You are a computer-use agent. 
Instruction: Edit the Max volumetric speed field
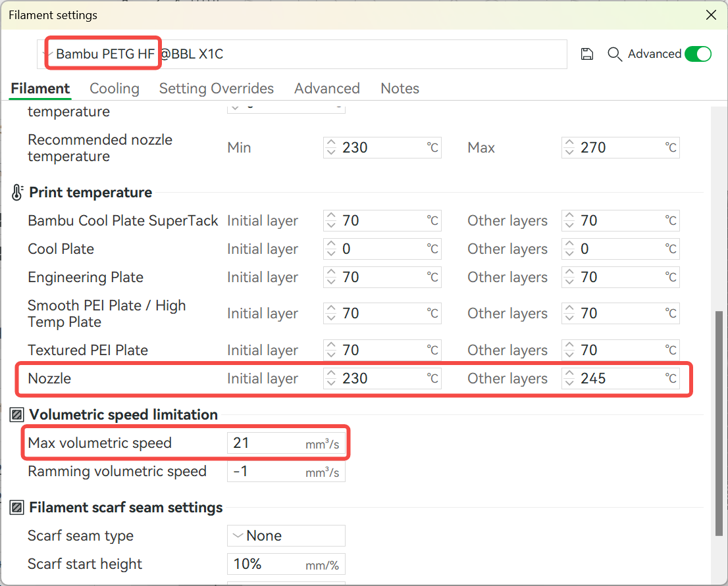coord(286,443)
